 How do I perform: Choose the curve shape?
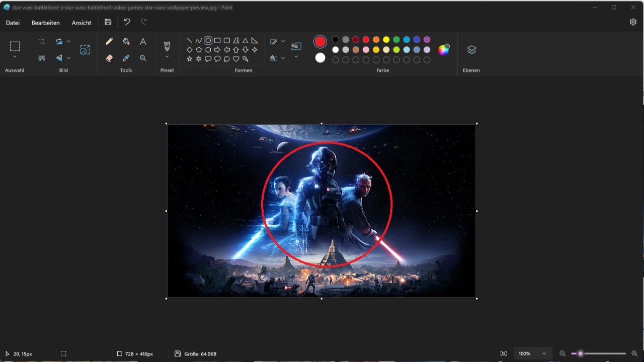click(x=199, y=41)
